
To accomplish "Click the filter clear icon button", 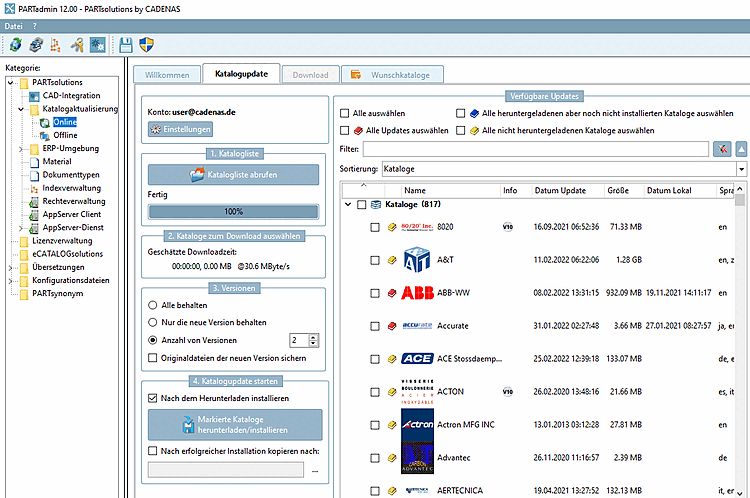I will [x=722, y=149].
